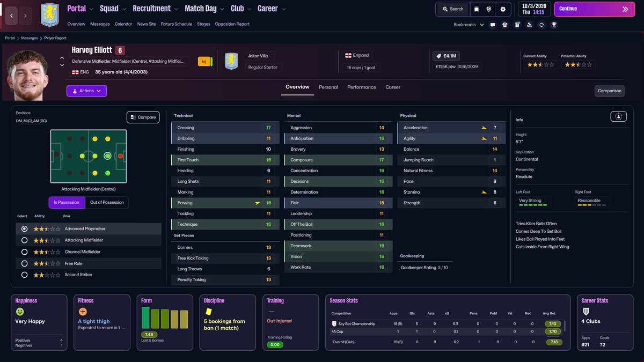Image resolution: width=644 pixels, height=362 pixels.
Task: Open the Fixture Schedule submenu item
Action: [176, 24]
